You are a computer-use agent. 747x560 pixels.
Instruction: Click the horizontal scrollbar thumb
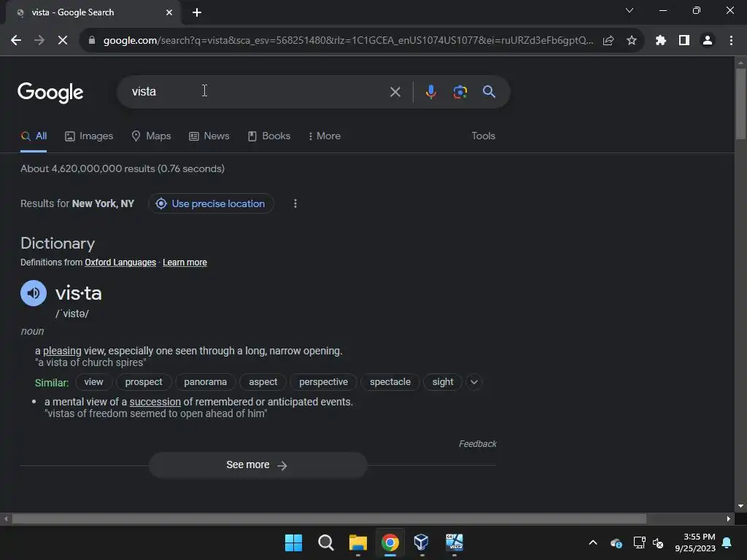(329, 518)
